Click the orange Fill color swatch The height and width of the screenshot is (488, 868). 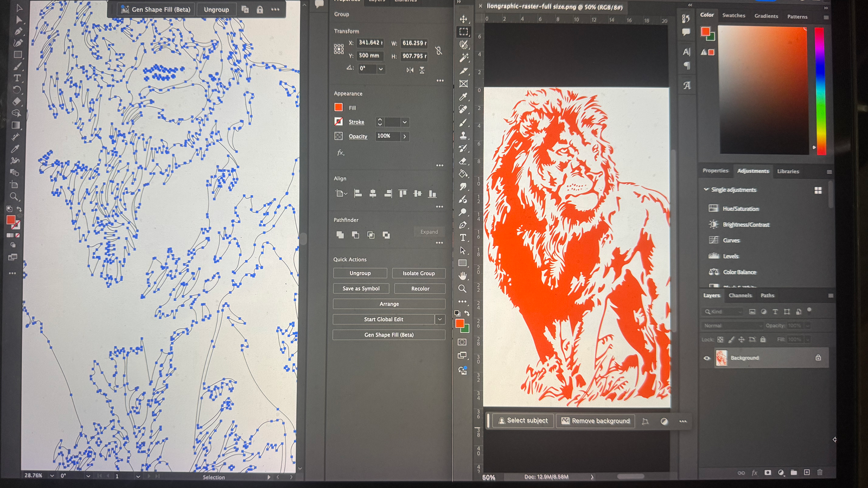coord(339,107)
